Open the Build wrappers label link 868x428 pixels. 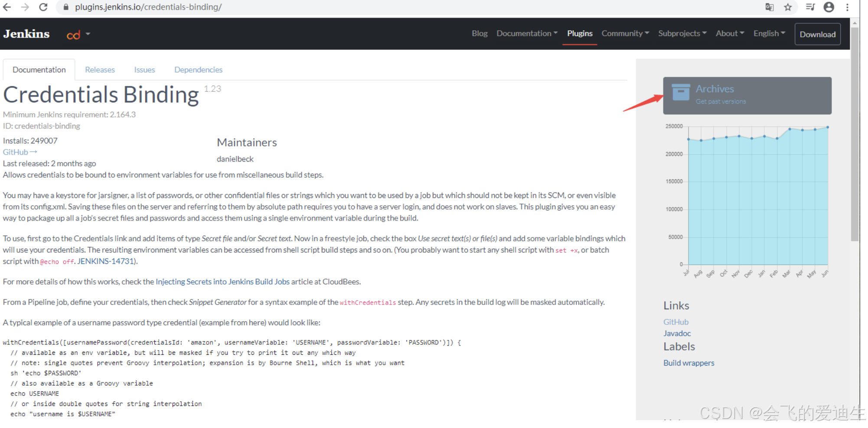(x=689, y=363)
